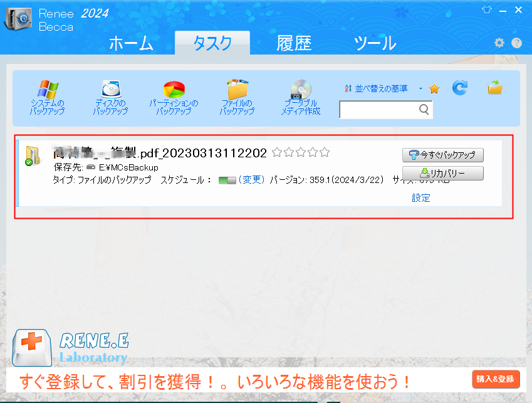Open the 設定 link for the task
The height and width of the screenshot is (403, 532).
pos(420,198)
